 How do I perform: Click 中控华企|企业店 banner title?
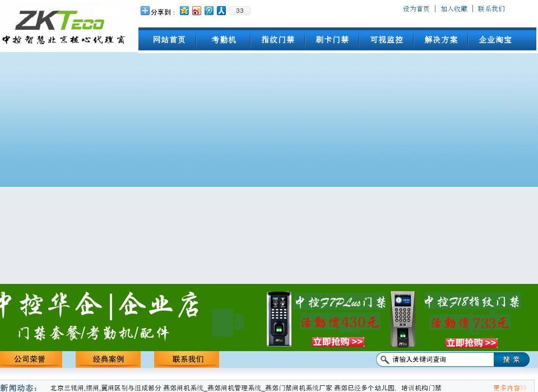(99, 305)
